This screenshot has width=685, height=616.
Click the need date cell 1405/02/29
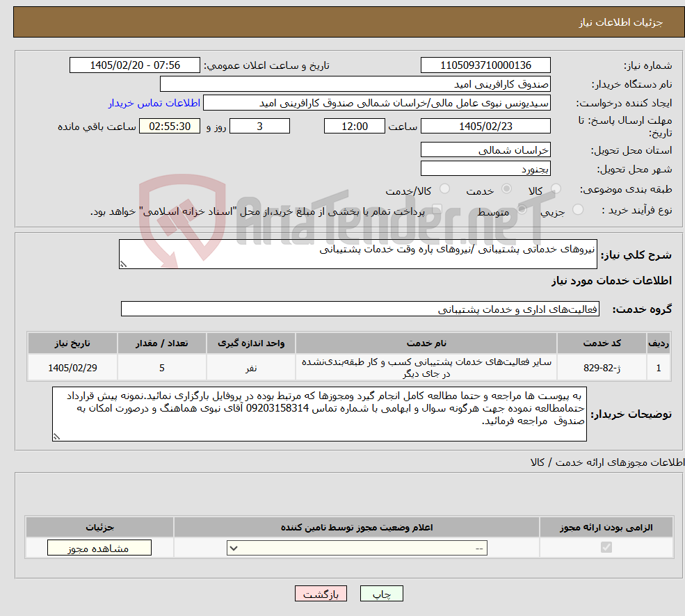click(72, 368)
